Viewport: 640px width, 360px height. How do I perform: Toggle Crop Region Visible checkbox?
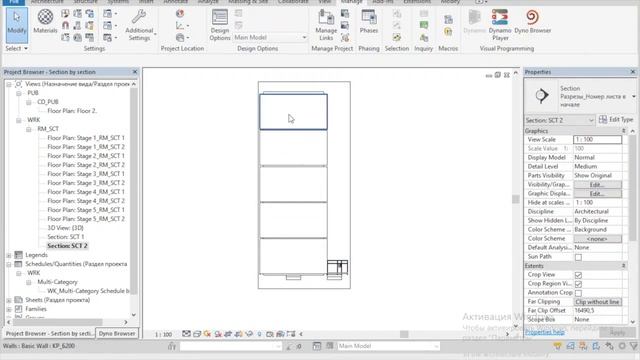578,284
